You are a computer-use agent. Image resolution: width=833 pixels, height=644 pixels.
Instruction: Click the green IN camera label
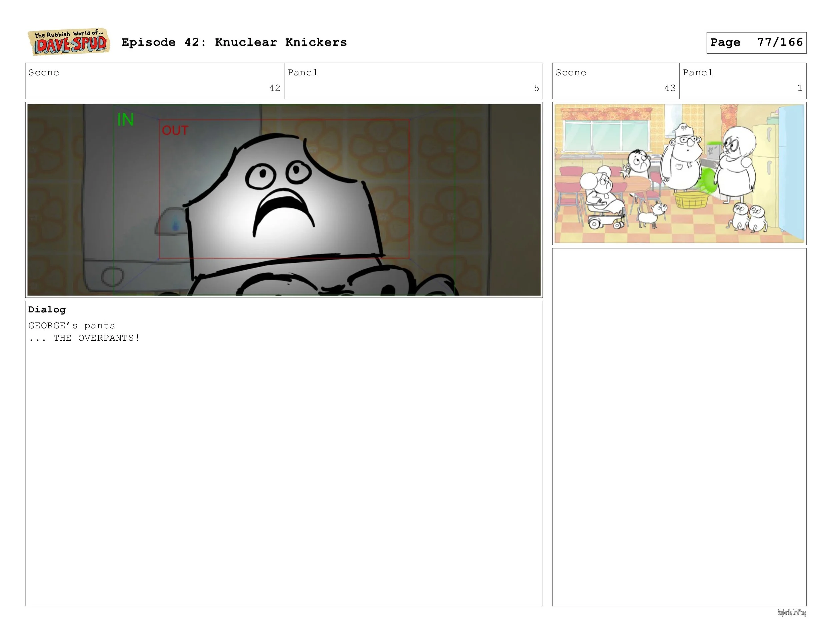(x=125, y=120)
